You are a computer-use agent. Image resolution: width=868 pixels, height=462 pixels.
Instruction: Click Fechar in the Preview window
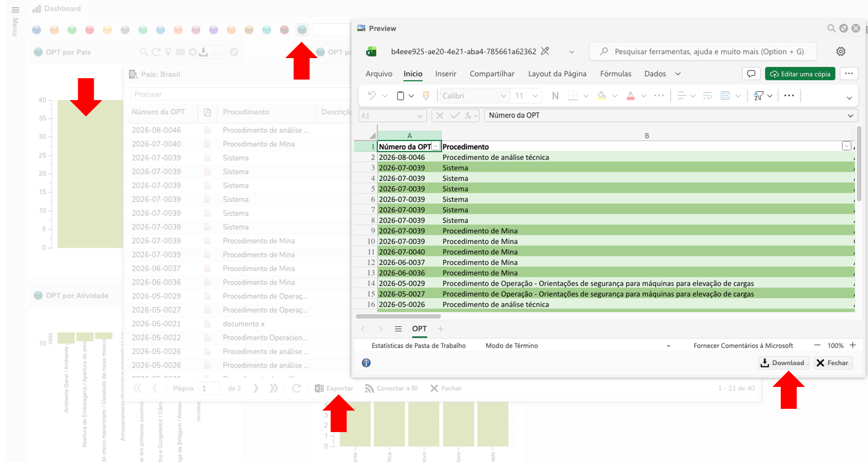click(x=833, y=363)
